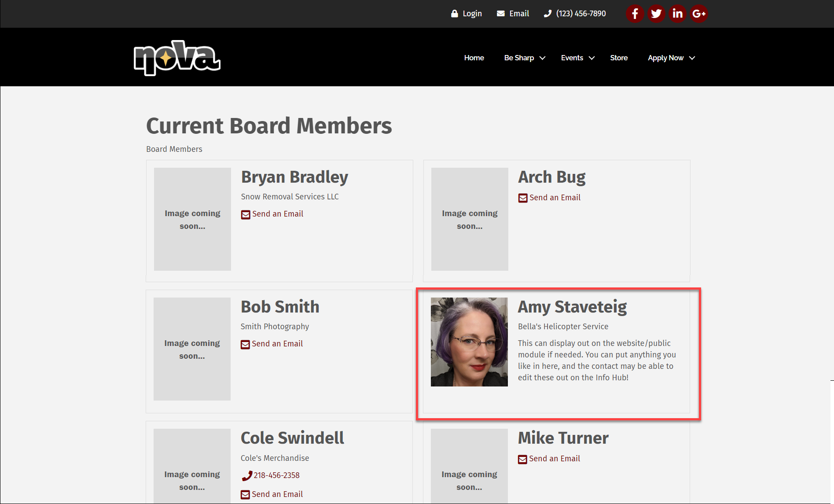Open the Twitter social icon

pos(656,14)
